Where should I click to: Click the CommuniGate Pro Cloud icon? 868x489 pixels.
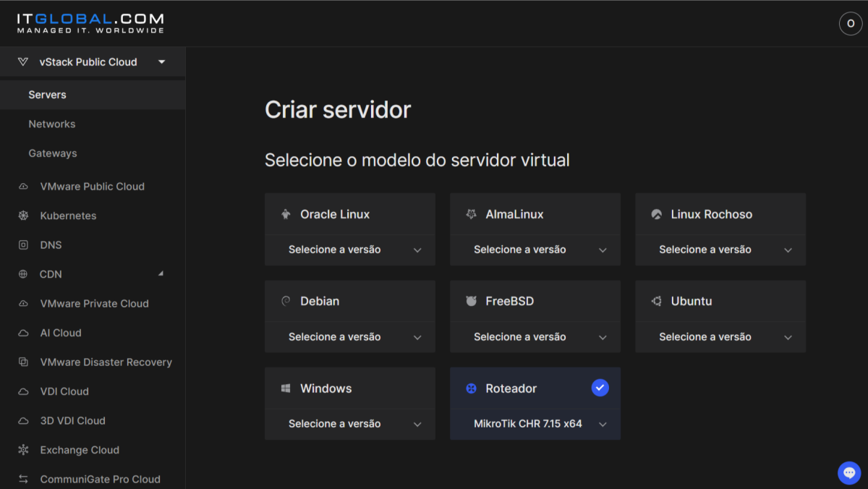[23, 480]
